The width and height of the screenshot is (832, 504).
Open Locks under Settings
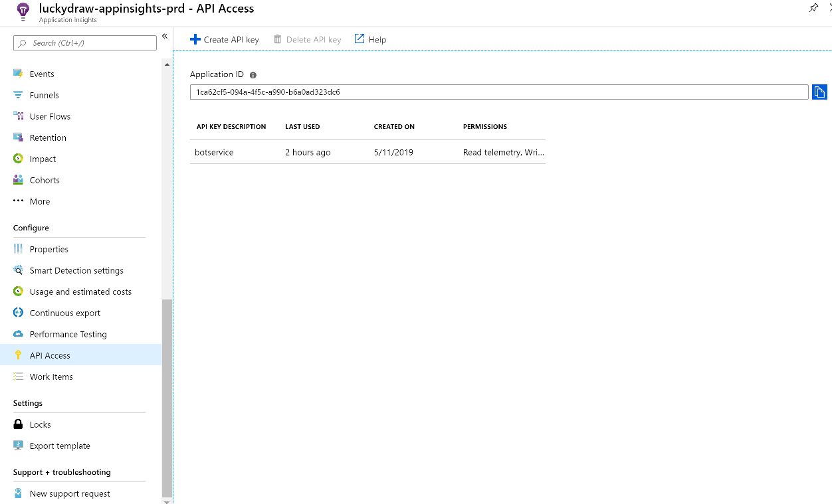pyautogui.click(x=40, y=424)
